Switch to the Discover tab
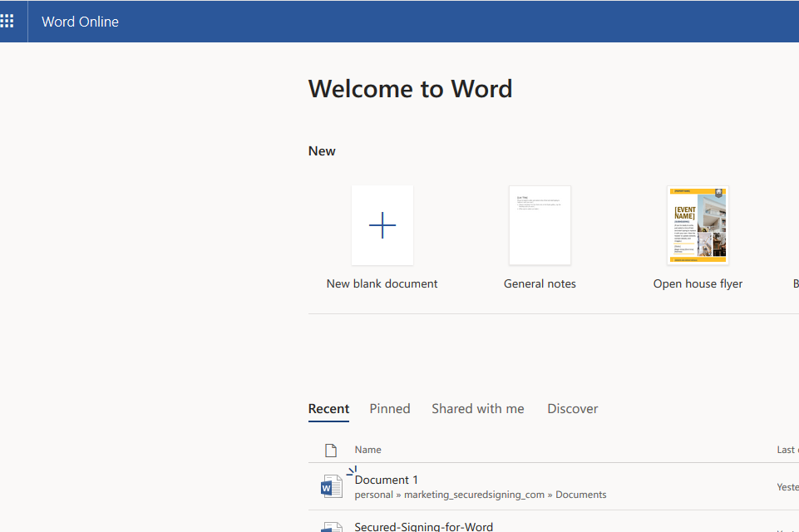Image resolution: width=799 pixels, height=532 pixels. point(573,409)
